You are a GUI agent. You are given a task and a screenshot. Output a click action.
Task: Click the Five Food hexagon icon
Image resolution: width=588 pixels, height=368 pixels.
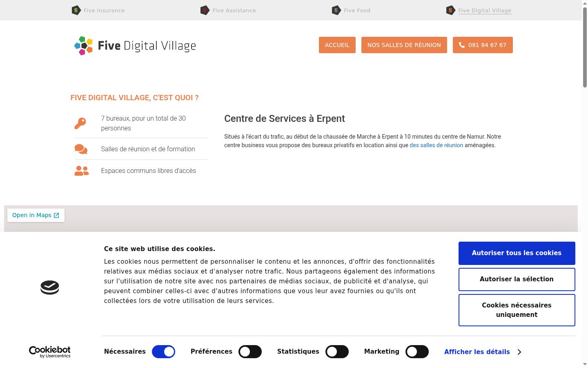(x=336, y=10)
